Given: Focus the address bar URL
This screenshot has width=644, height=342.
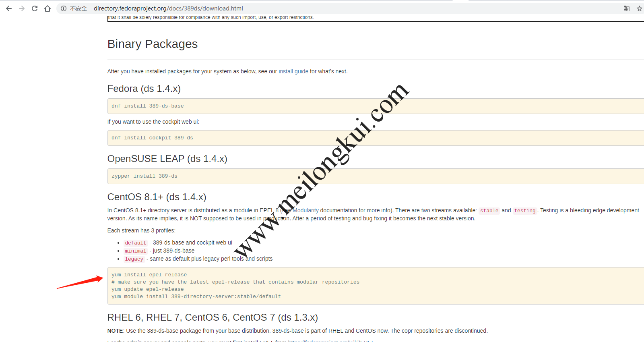Looking at the screenshot, I should (168, 8).
